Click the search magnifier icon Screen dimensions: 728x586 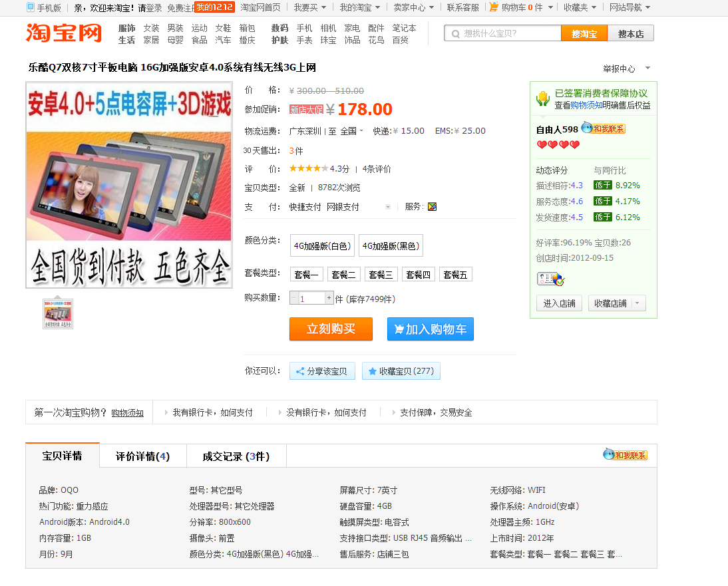(455, 34)
